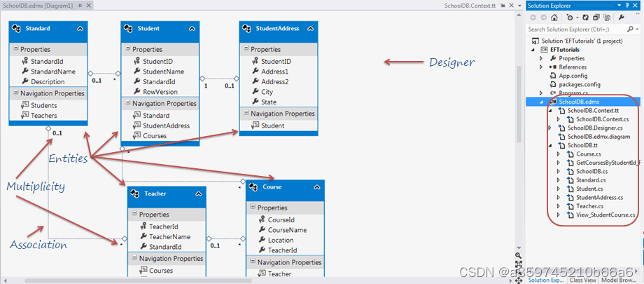Select TeacherId key icon in Teacher entity
Screen dimensions: 644x284
point(143,226)
